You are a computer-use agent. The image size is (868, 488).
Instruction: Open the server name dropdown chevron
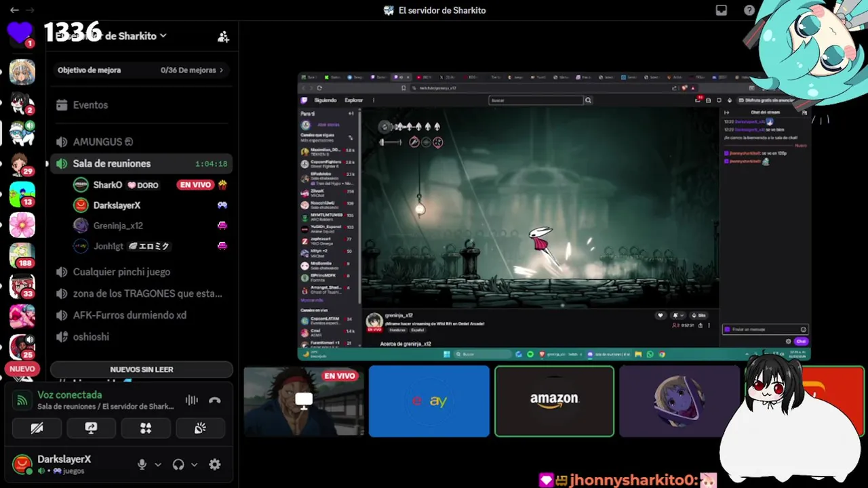click(x=163, y=36)
